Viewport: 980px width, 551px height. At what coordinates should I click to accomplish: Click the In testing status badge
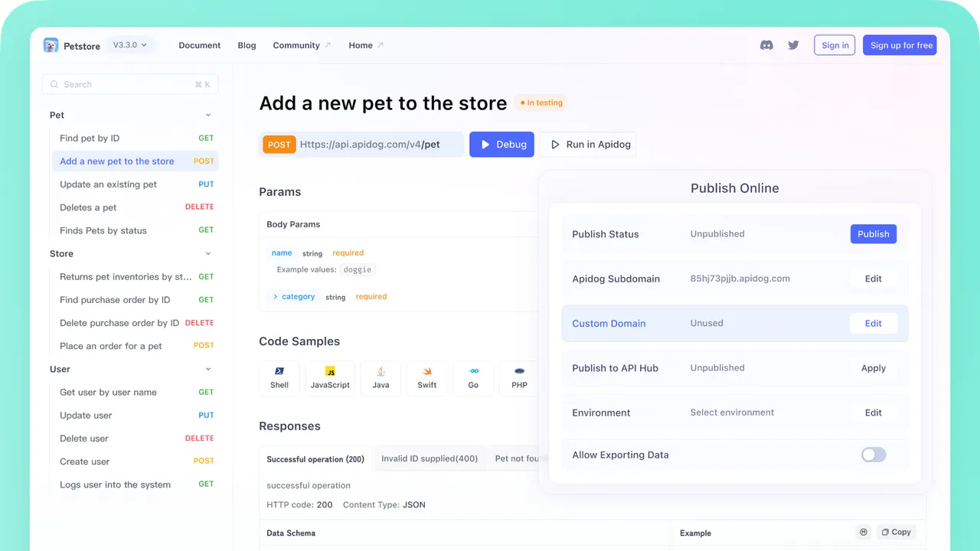click(541, 103)
